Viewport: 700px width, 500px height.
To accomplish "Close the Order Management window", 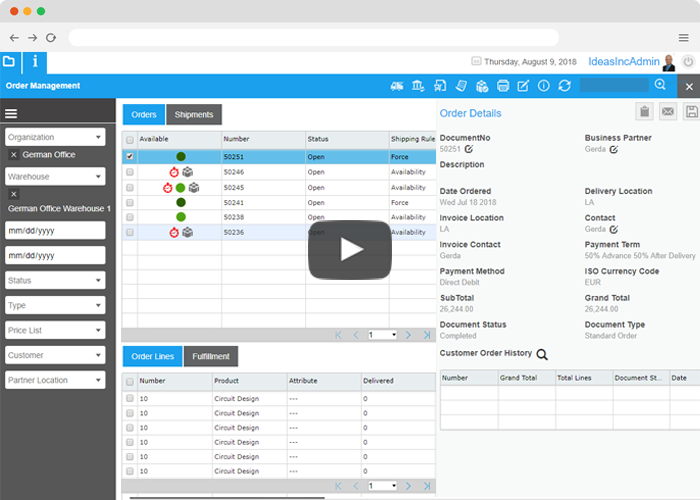I will click(x=689, y=87).
